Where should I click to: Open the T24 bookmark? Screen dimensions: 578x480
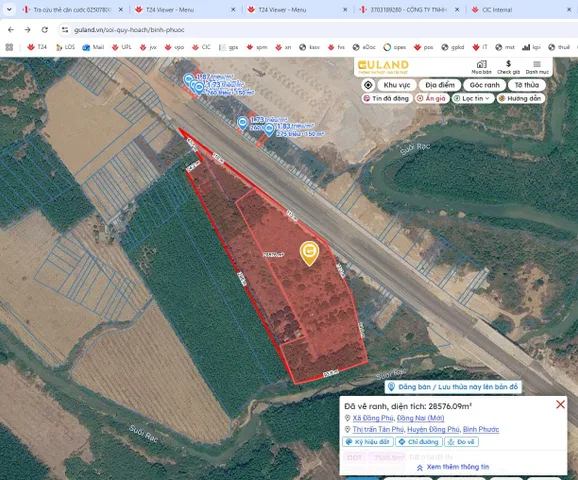tap(37, 47)
